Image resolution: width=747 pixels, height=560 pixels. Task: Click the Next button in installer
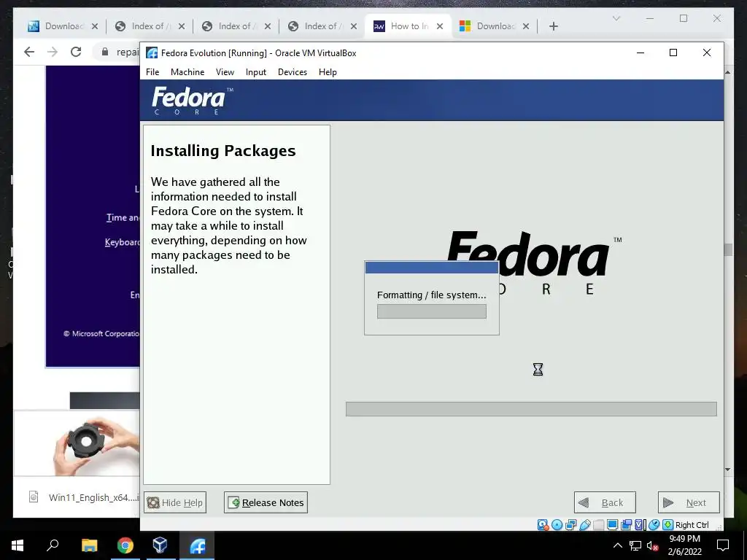click(x=689, y=502)
